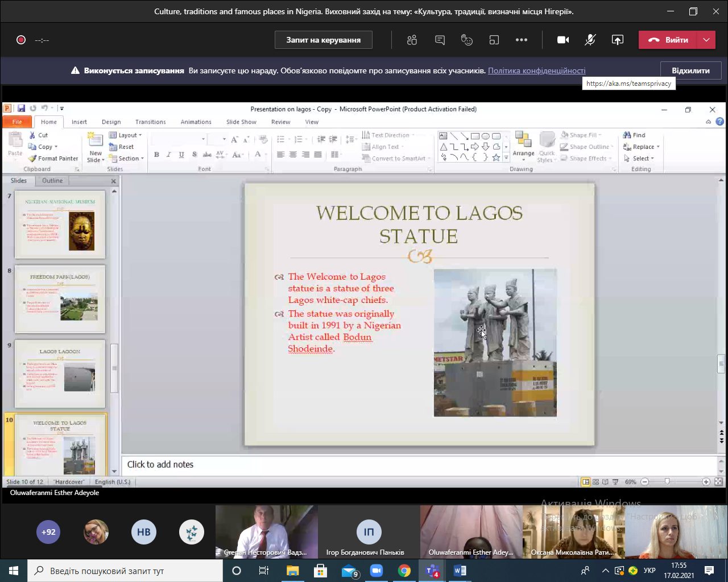Click the Outline tab in the slide pane
The width and height of the screenshot is (728, 582).
(52, 181)
